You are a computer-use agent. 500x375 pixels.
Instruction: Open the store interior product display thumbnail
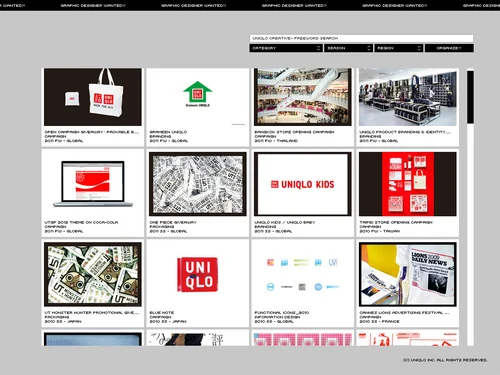point(408,97)
